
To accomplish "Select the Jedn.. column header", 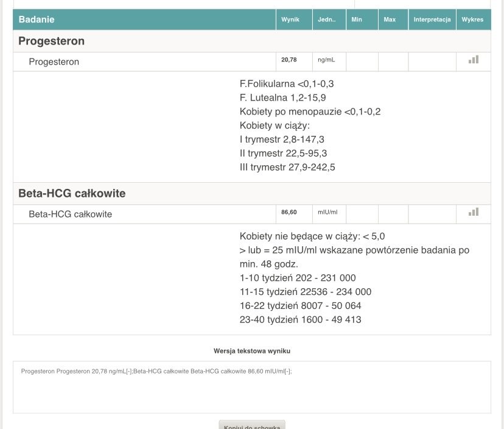I will pyautogui.click(x=327, y=19).
